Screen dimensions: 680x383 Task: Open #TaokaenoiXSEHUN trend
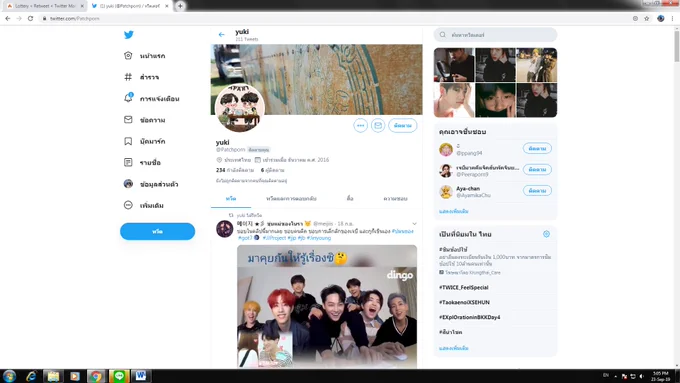464,302
